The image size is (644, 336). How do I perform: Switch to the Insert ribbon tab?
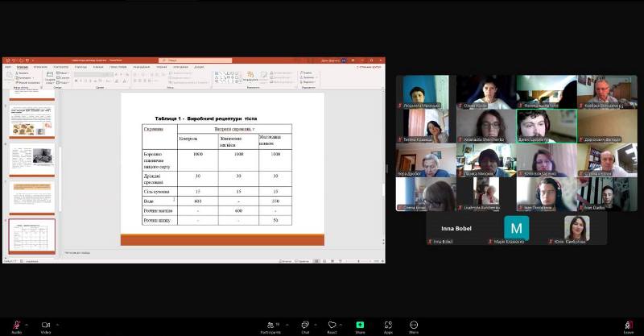coord(40,67)
